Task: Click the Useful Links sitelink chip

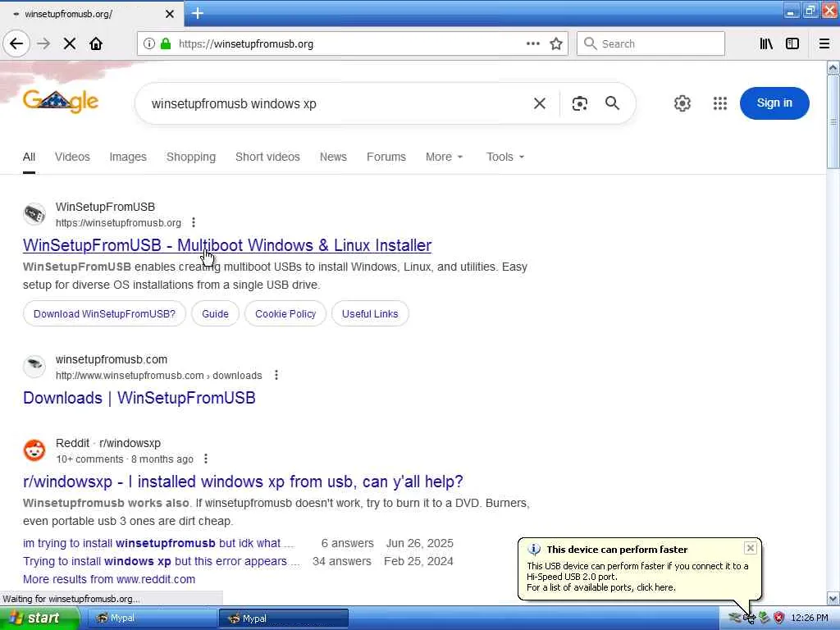Action: (370, 314)
